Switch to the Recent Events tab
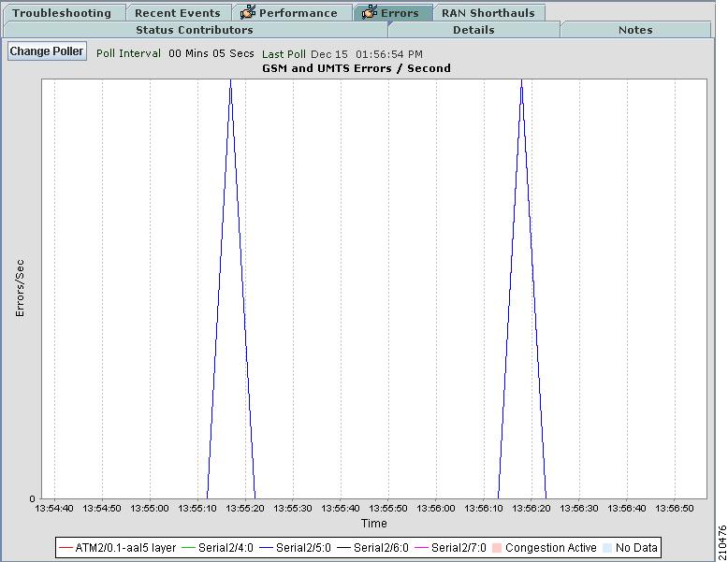Screen dimensions: 728x562 178,13
